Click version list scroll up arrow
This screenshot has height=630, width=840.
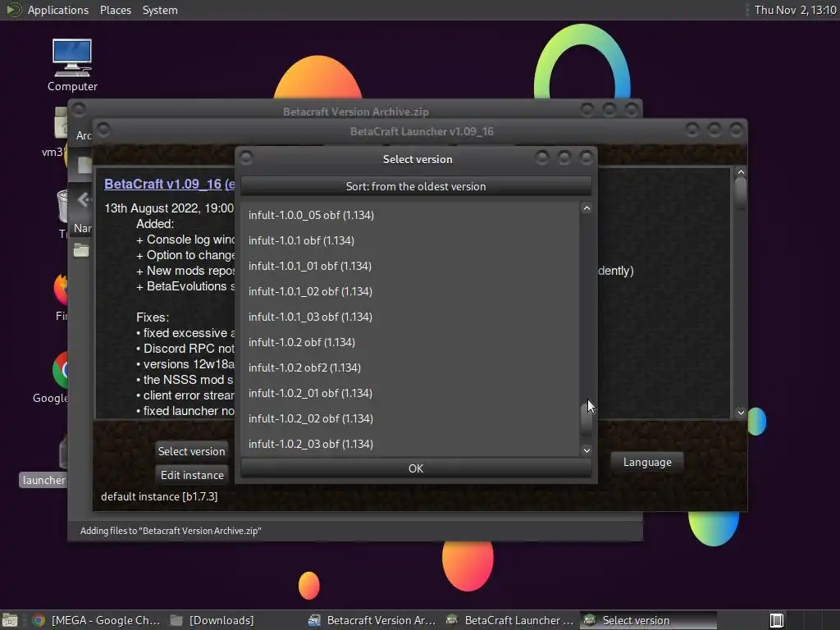coord(587,208)
